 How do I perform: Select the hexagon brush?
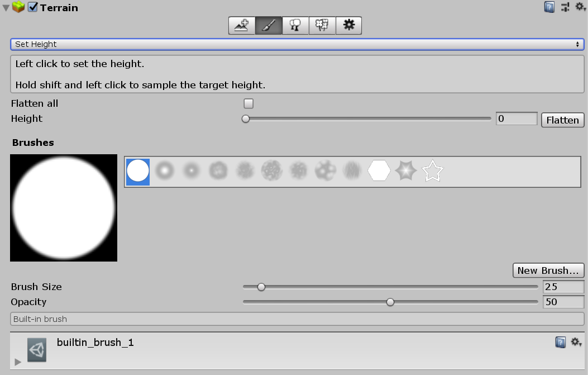(x=379, y=171)
